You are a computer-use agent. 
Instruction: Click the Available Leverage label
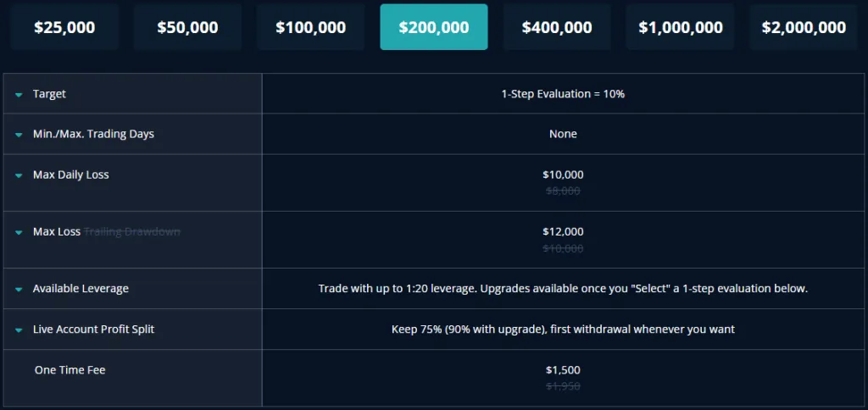coord(81,289)
